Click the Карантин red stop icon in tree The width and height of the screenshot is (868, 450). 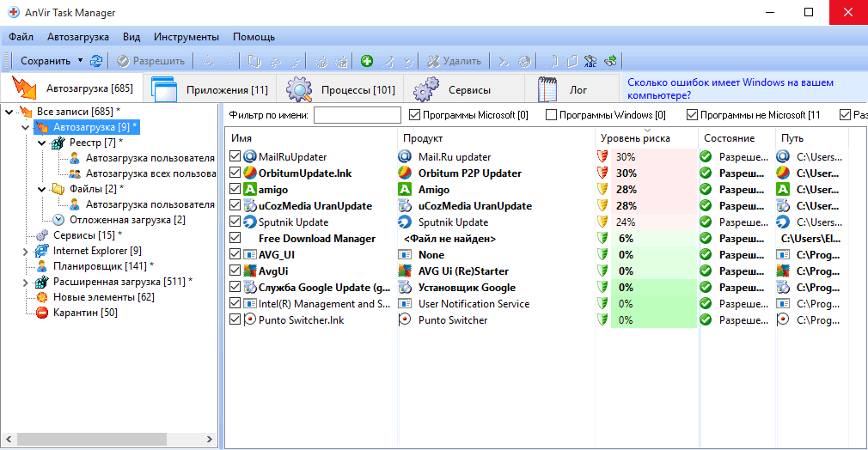click(42, 313)
